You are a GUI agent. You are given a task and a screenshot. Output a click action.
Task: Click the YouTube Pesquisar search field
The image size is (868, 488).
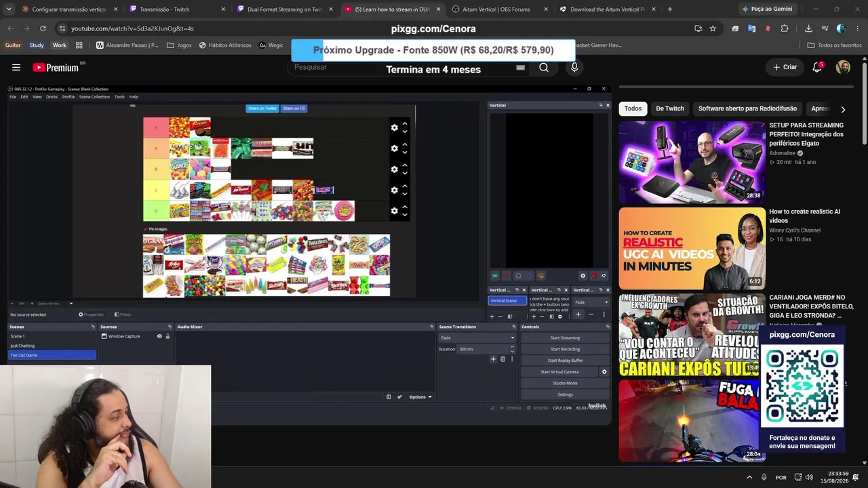[x=407, y=67]
